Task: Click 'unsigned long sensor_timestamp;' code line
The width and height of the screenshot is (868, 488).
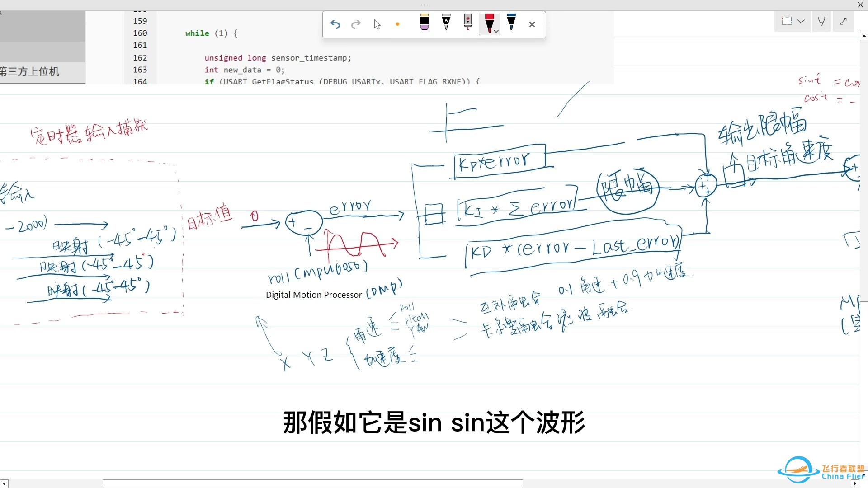Action: point(278,58)
